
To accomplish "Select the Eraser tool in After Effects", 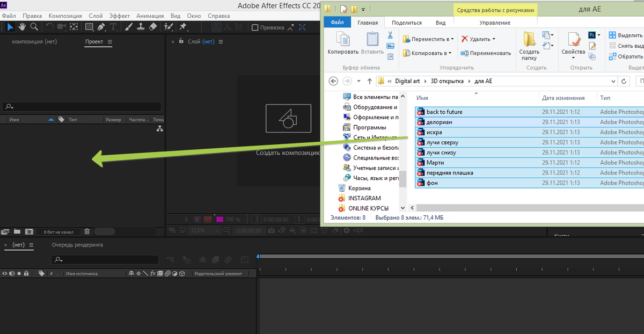I will 153,27.
